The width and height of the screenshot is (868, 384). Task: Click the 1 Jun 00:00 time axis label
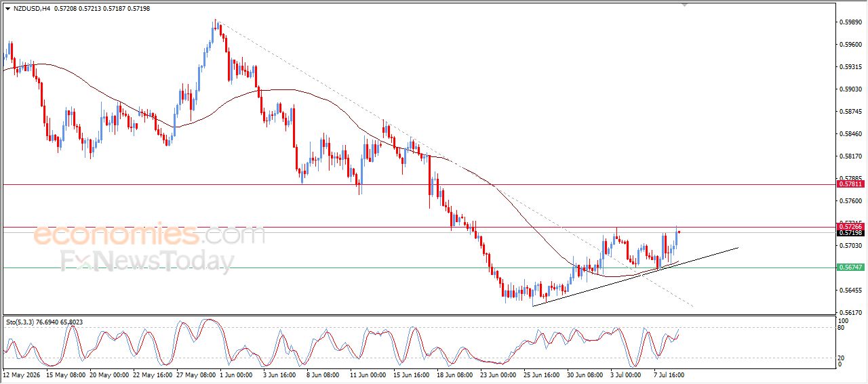[x=238, y=374]
